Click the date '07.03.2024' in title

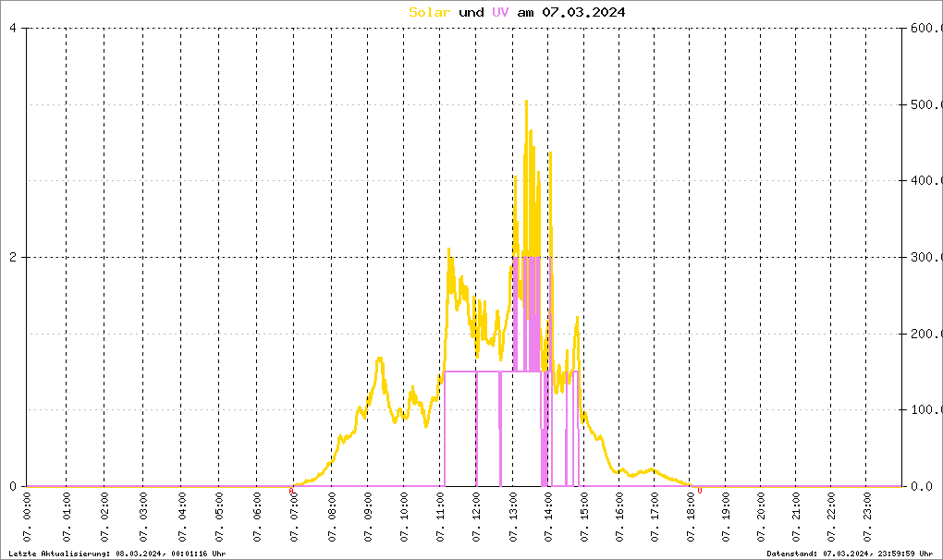pos(583,12)
